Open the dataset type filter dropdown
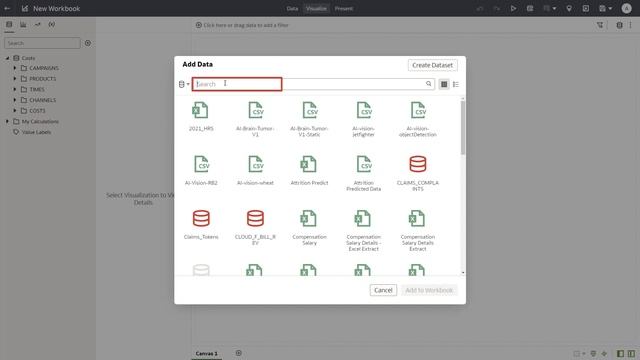Viewport: 640px width, 360px height. (x=184, y=84)
